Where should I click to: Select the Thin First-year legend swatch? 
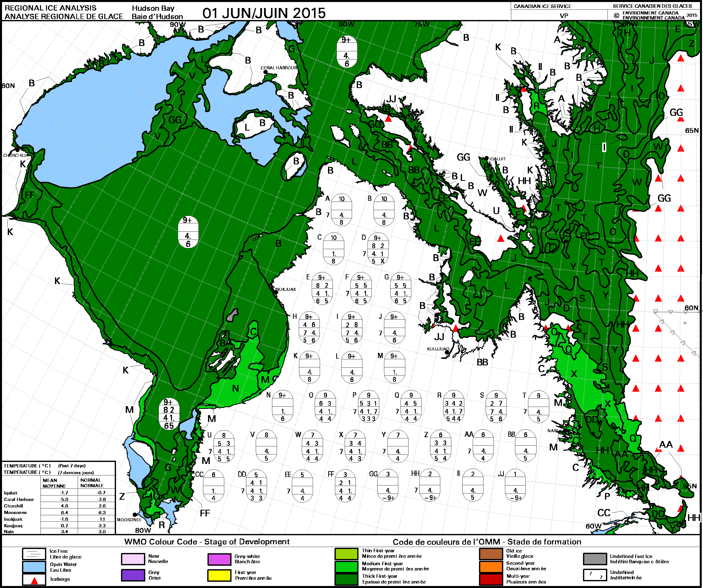(x=346, y=554)
